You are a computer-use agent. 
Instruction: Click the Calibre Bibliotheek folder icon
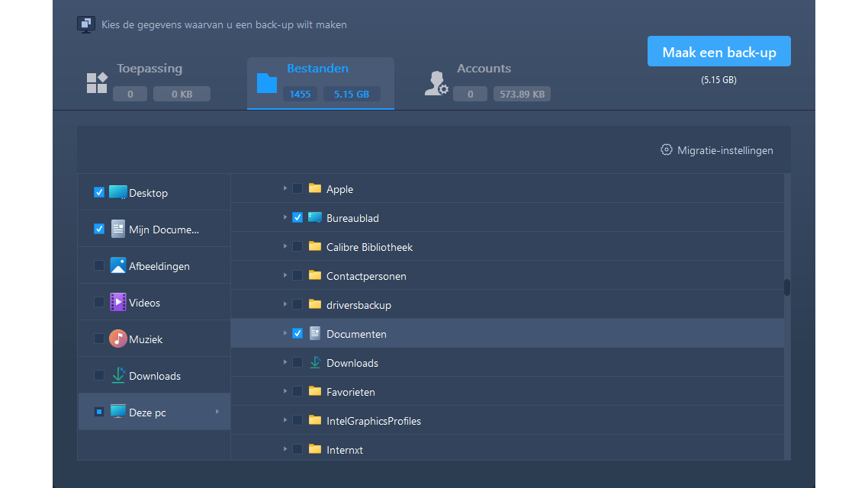pos(315,246)
